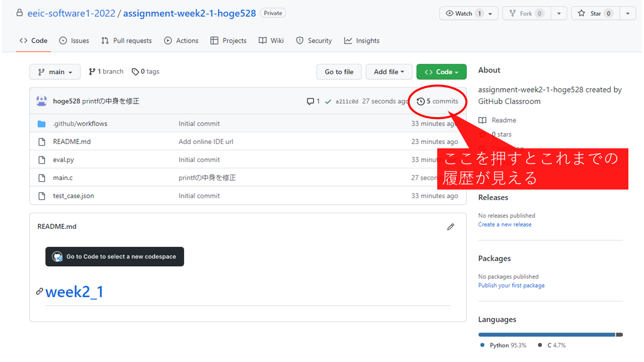The width and height of the screenshot is (644, 362).
Task: Click Create a new release link
Action: click(x=505, y=224)
